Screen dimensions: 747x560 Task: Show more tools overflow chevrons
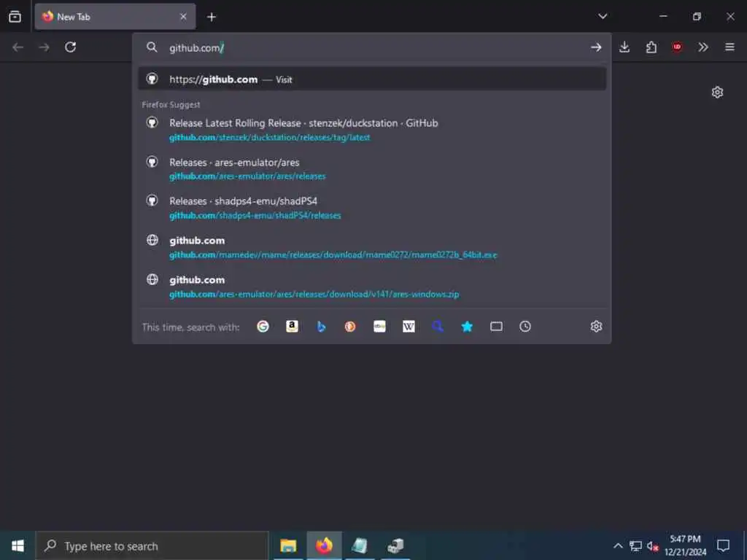(703, 47)
